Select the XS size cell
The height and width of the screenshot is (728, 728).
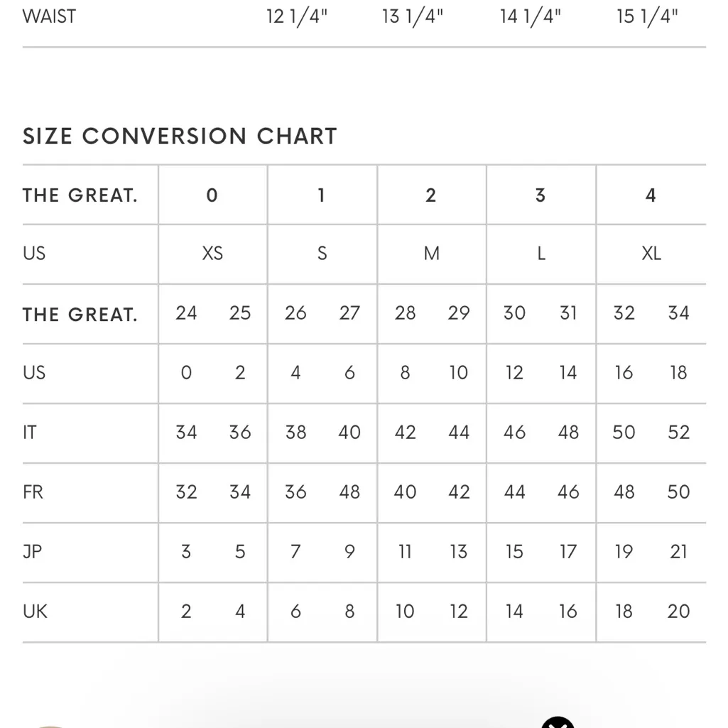(x=212, y=254)
